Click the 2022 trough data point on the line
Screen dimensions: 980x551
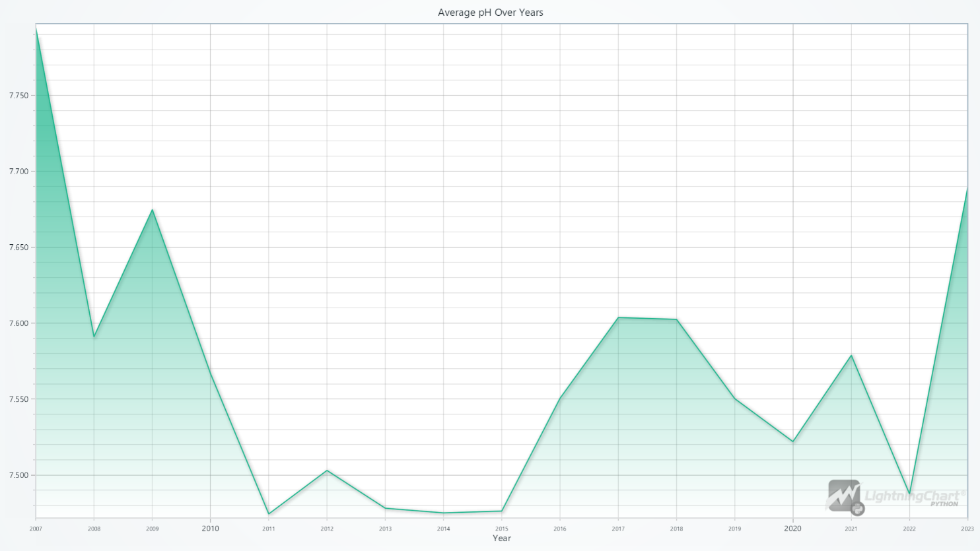909,494
